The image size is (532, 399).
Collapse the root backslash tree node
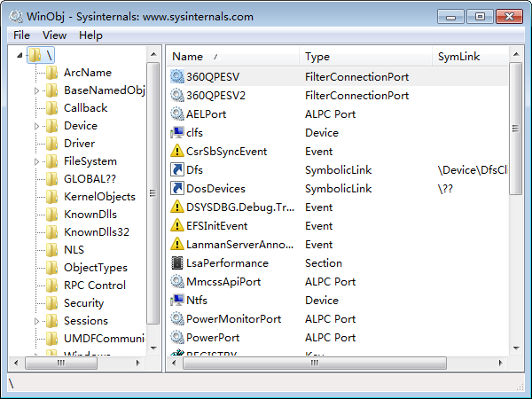(x=20, y=55)
